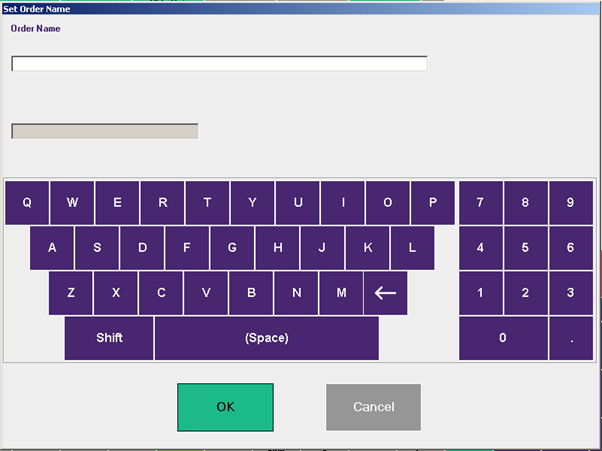602x451 pixels.
Task: Tap the L key
Action: pyautogui.click(x=413, y=248)
